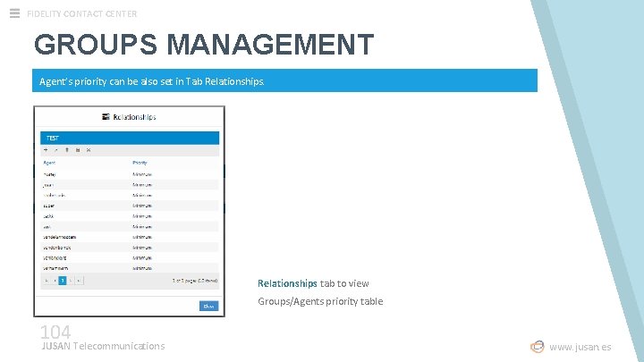Click Minimum priority in the super row
Viewport: 644px width, 362px height.
(142, 206)
